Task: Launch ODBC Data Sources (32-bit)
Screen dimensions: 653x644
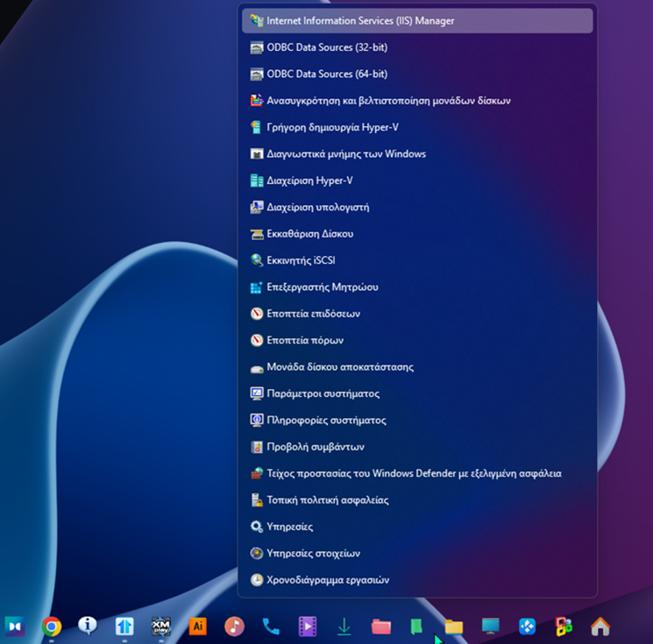Action: (417, 47)
